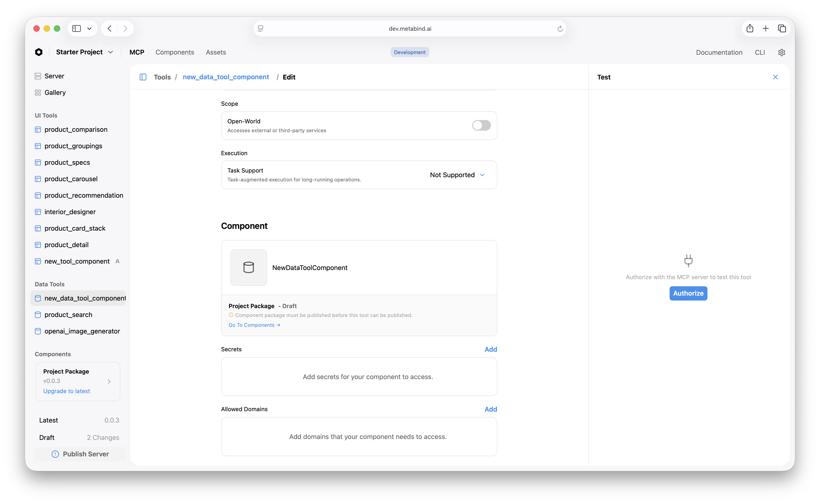Click the Tools breadcrumb
Viewport: 820px width, 504px height.
pos(162,77)
